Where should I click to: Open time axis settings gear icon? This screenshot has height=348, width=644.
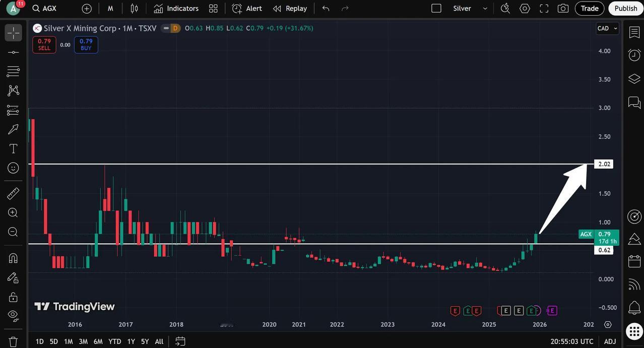(x=608, y=324)
